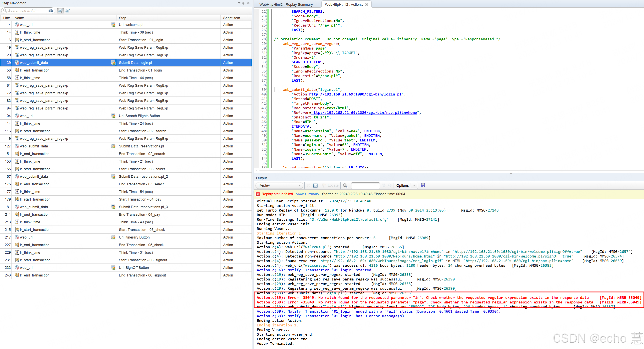
Task: Open the login.pl Action URL link in code
Action: [x=355, y=94]
